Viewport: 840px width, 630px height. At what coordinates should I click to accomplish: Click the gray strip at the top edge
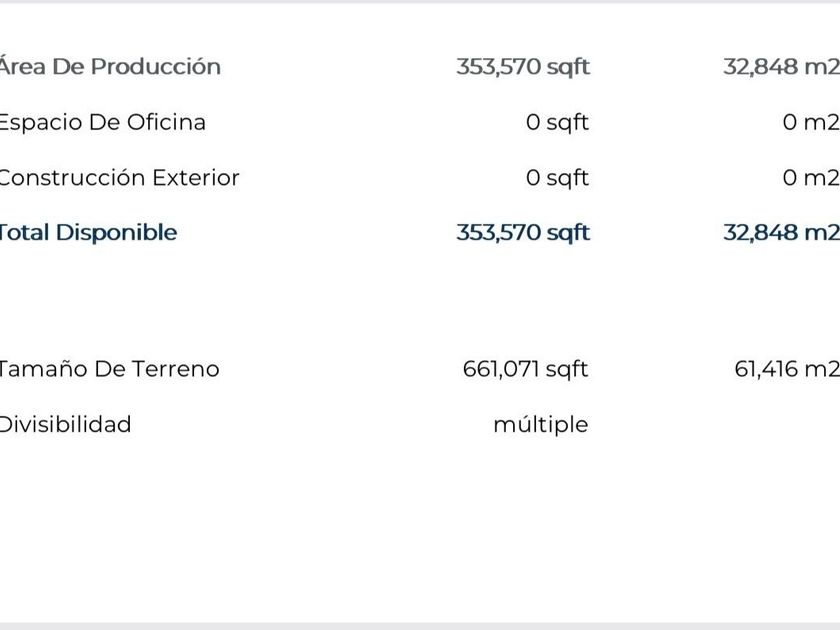pos(420,1)
